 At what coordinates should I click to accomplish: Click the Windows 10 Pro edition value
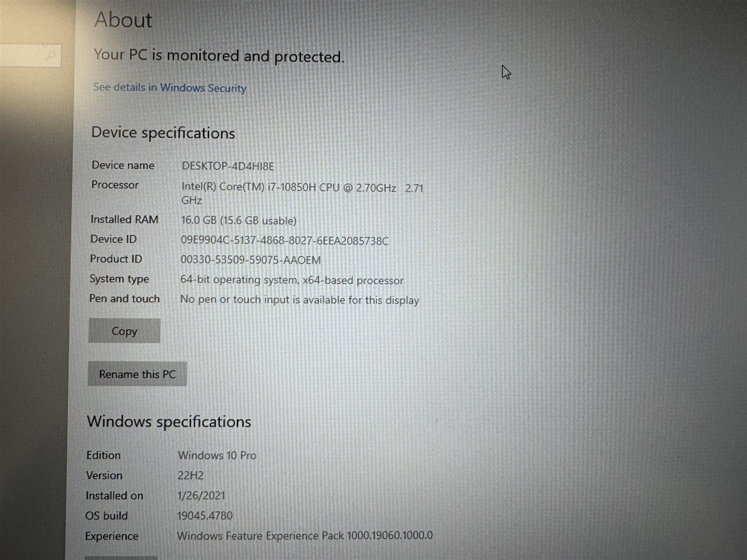(217, 455)
